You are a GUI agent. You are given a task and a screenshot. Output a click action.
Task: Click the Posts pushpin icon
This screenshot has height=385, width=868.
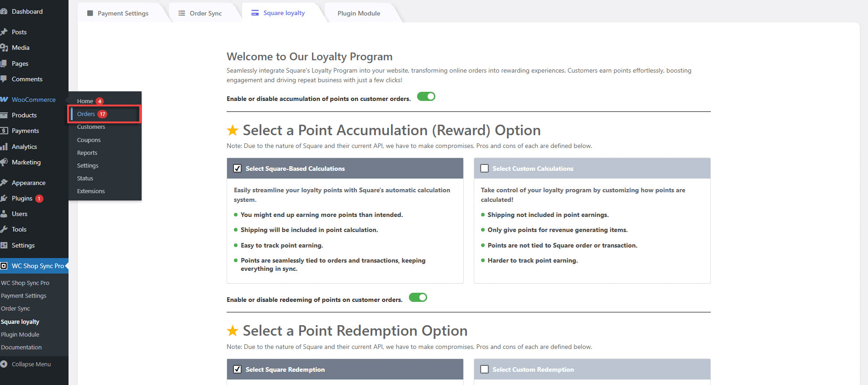[x=4, y=32]
